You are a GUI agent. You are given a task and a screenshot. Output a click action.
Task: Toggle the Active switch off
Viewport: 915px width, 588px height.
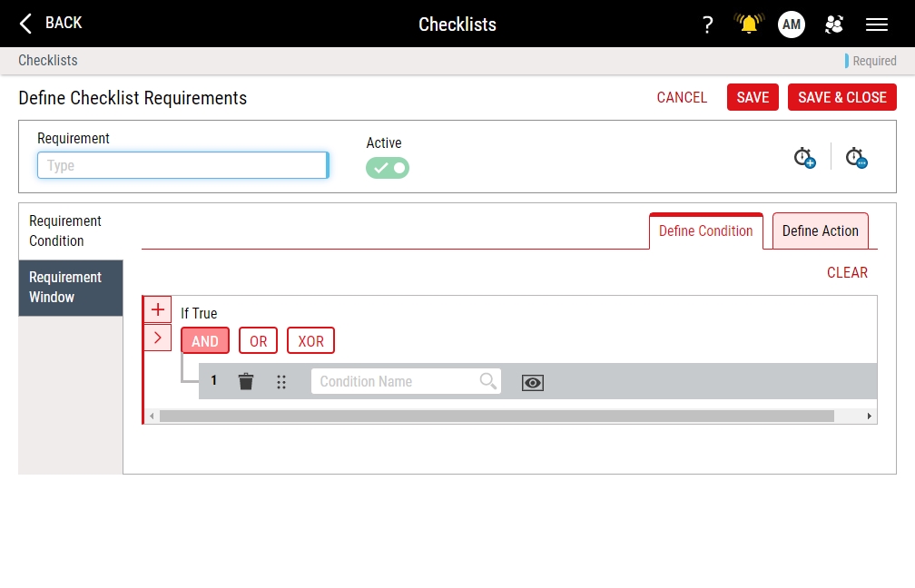click(388, 168)
